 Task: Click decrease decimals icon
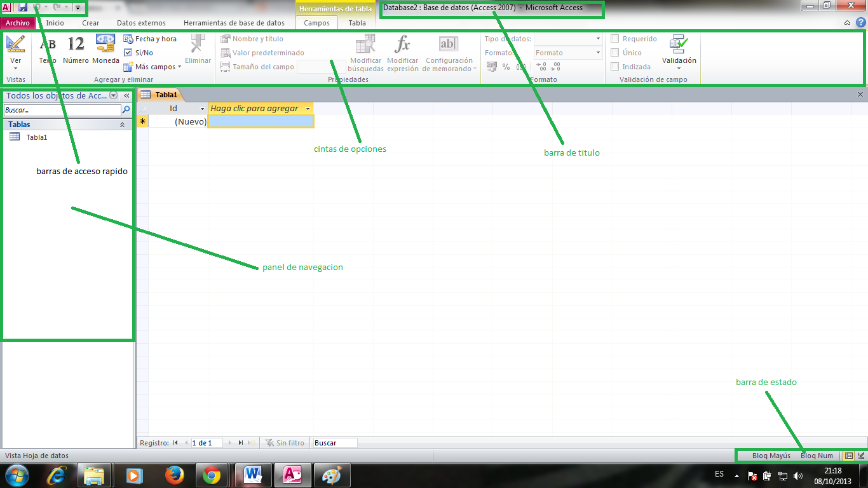coord(555,67)
